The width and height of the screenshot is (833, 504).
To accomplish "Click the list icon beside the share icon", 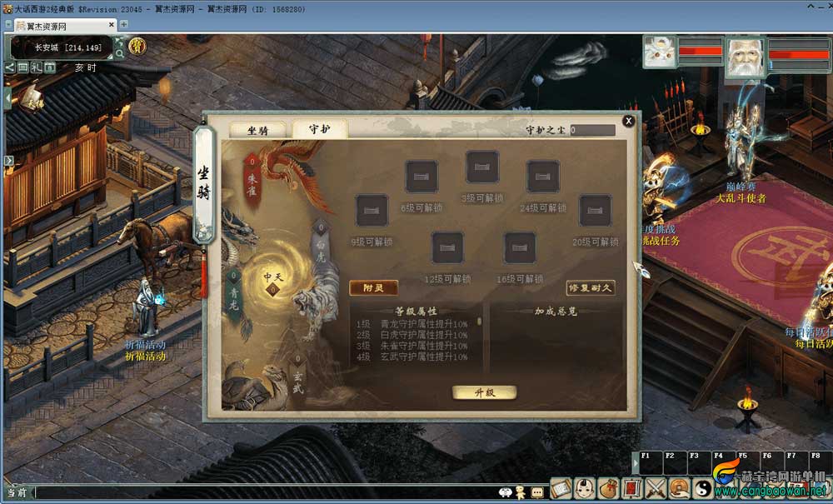I will tap(22, 67).
